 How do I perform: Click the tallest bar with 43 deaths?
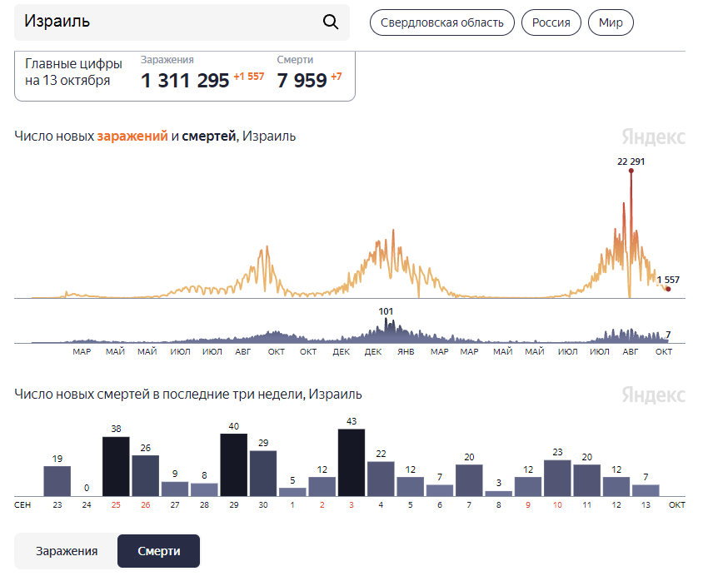coord(352,463)
